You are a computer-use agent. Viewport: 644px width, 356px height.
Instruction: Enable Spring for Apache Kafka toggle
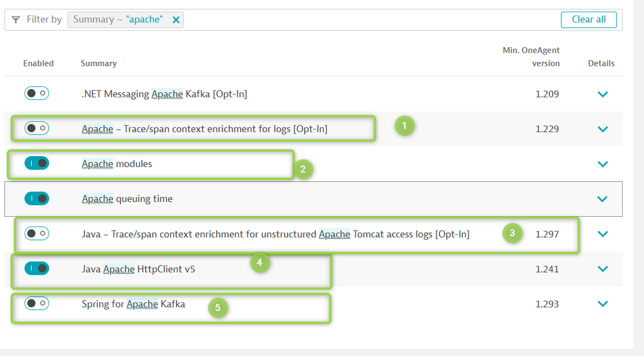pyautogui.click(x=37, y=303)
